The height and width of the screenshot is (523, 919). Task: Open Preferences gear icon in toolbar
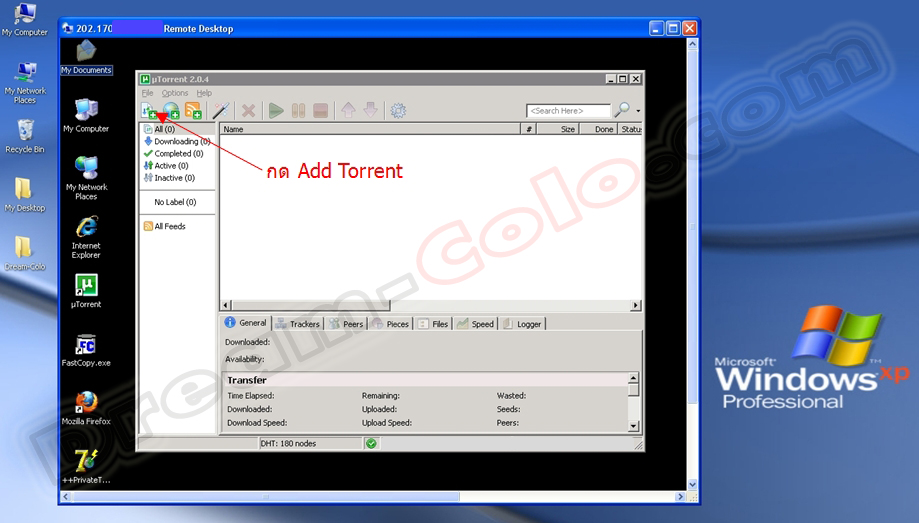(x=398, y=110)
